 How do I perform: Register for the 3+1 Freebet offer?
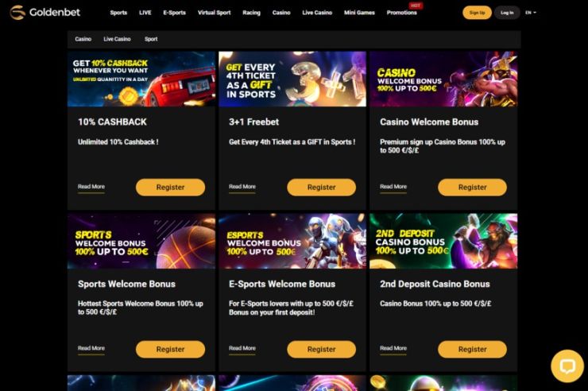(321, 187)
